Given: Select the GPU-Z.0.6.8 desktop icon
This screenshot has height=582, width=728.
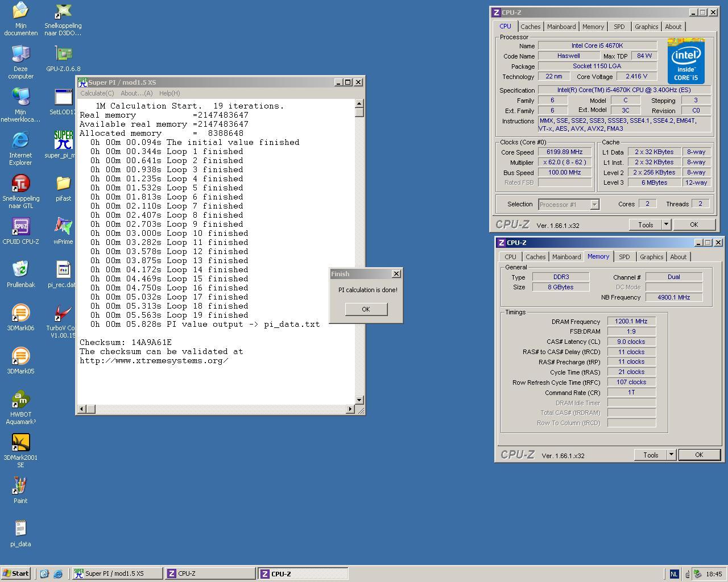Looking at the screenshot, I should pyautogui.click(x=63, y=58).
